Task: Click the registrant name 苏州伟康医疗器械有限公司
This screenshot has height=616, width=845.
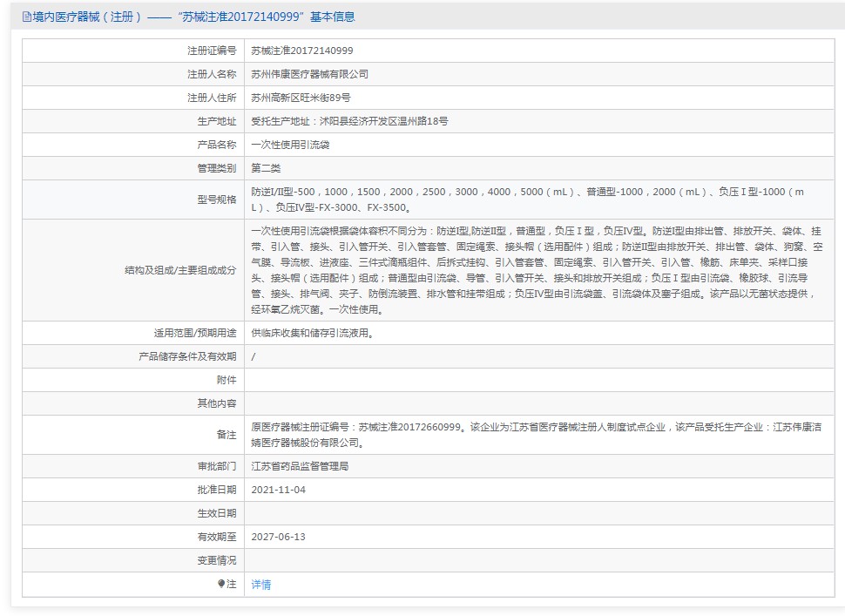Action: pyautogui.click(x=310, y=74)
